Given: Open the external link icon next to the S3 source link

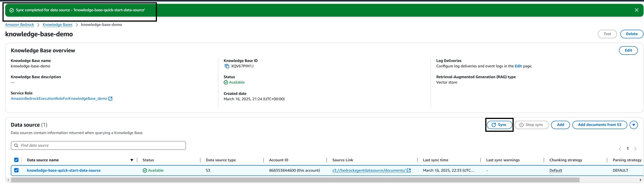Looking at the screenshot, I should (x=409, y=171).
